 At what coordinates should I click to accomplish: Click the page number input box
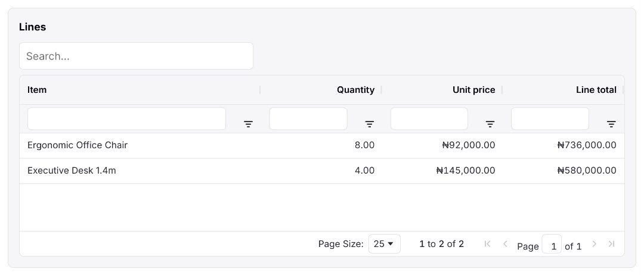(552, 244)
